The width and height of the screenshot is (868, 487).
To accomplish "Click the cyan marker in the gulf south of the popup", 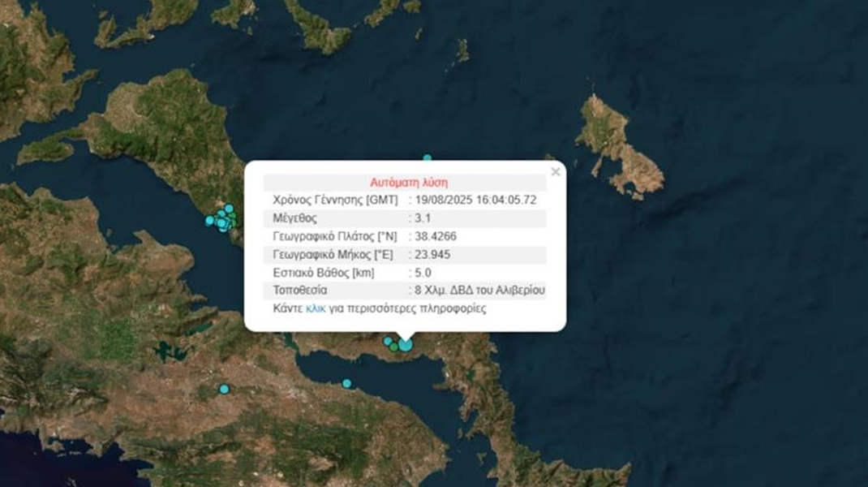I will (x=346, y=383).
